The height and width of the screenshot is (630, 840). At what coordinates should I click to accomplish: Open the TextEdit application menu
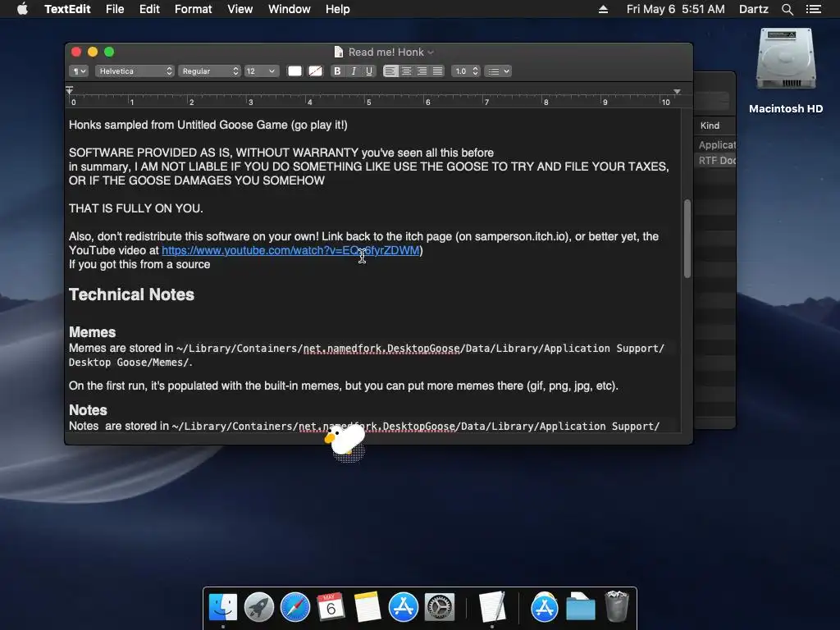67,9
